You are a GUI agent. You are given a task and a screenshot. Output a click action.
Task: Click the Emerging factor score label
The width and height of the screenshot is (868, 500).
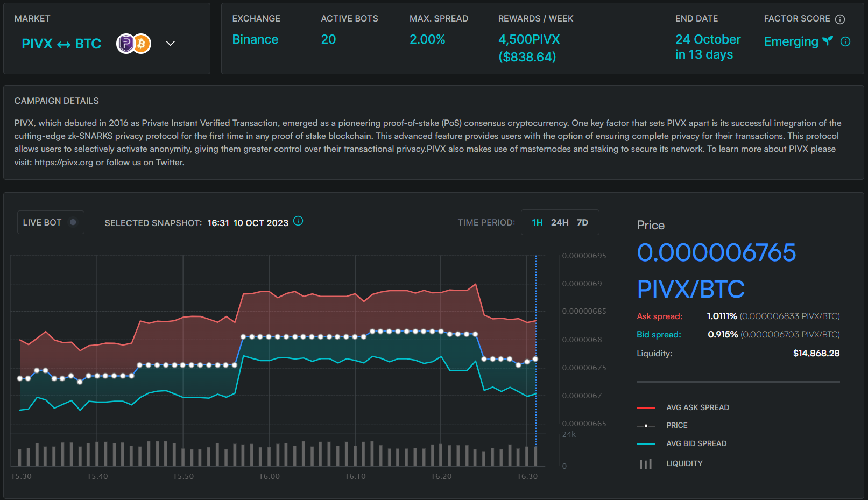[x=791, y=41]
